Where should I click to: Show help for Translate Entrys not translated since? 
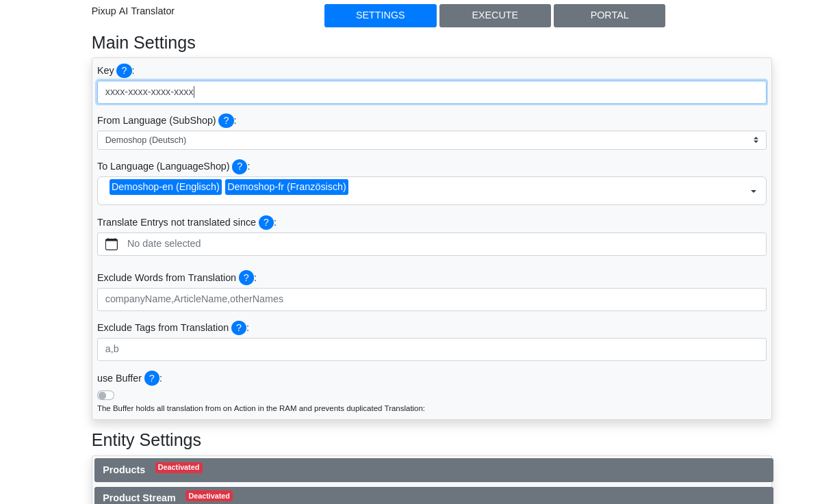266,222
